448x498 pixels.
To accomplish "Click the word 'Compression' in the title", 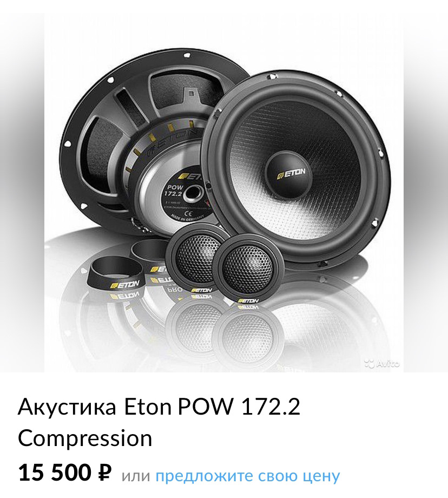I will pos(85,438).
